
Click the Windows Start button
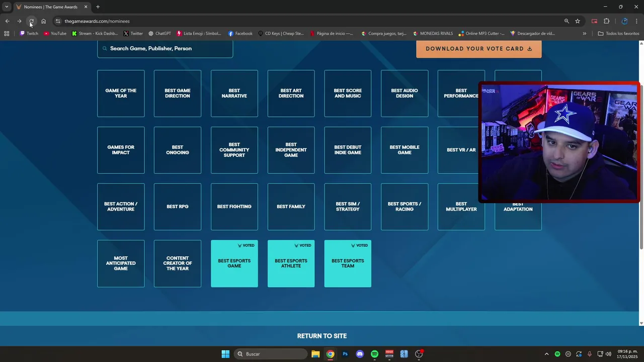click(x=225, y=354)
